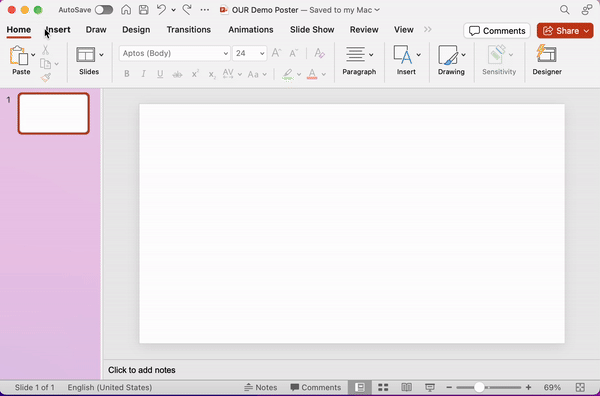The image size is (600, 396).
Task: Click the red Share button
Action: point(565,31)
